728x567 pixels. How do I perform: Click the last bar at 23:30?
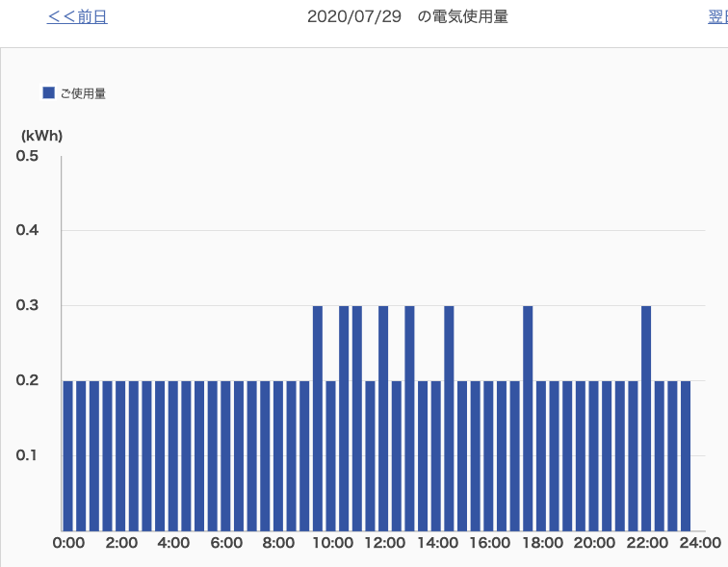pos(686,454)
